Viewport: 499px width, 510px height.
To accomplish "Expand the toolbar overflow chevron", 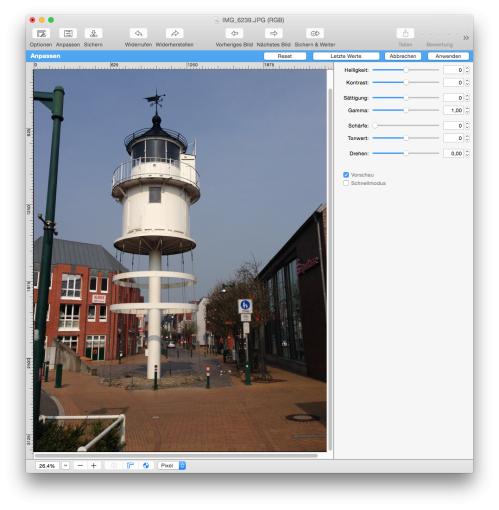I will pos(466,38).
